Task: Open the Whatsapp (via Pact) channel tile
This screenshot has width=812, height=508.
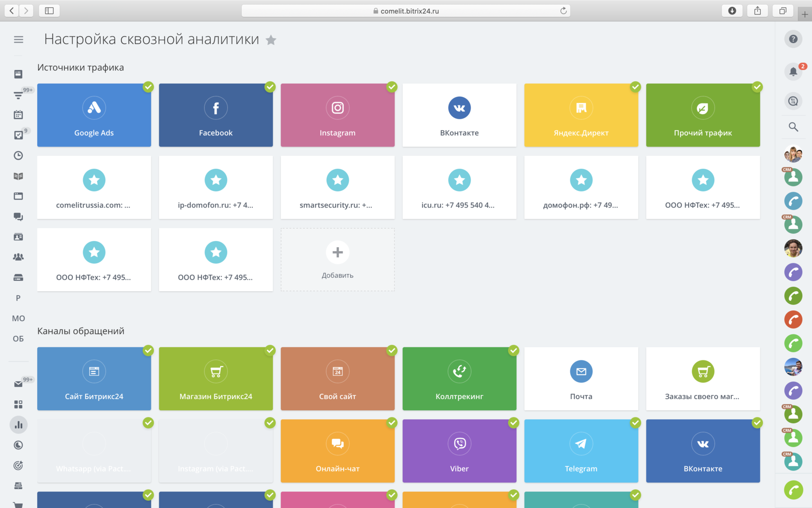Action: click(x=94, y=451)
